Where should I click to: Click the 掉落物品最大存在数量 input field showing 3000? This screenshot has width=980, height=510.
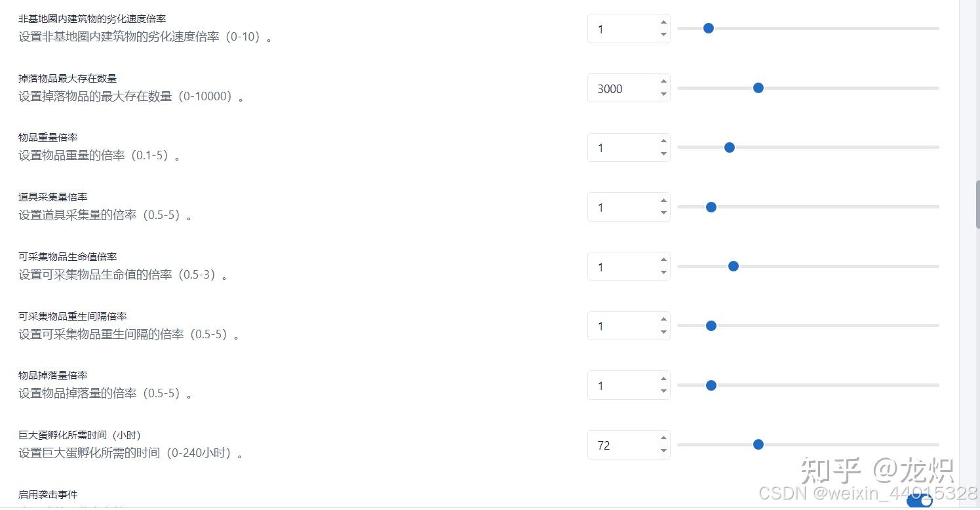pyautogui.click(x=621, y=88)
